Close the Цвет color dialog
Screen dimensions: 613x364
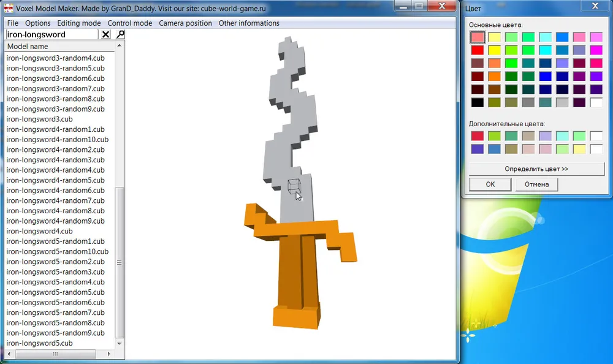pyautogui.click(x=595, y=7)
